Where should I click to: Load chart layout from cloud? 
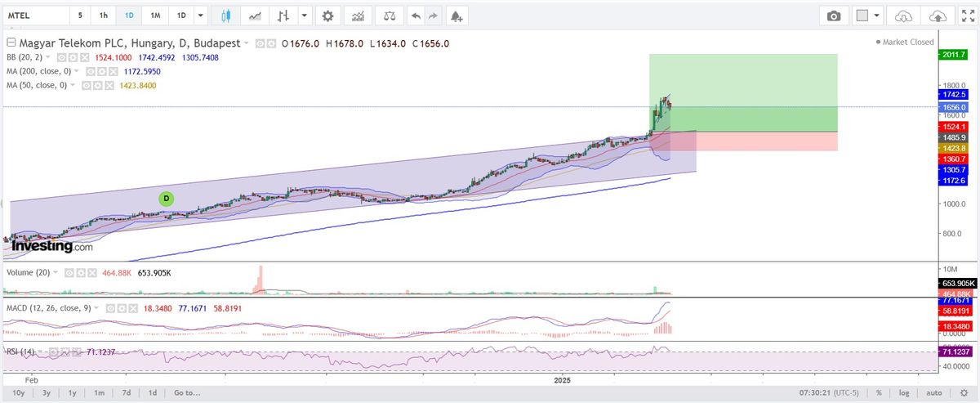click(903, 16)
